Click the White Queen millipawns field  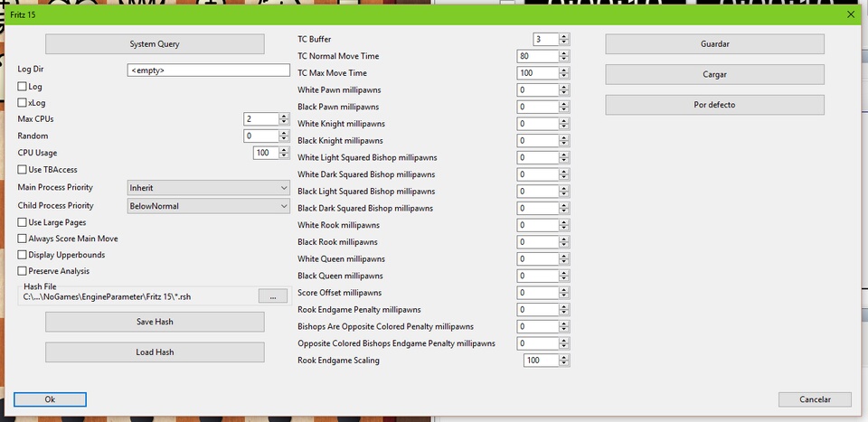[537, 258]
